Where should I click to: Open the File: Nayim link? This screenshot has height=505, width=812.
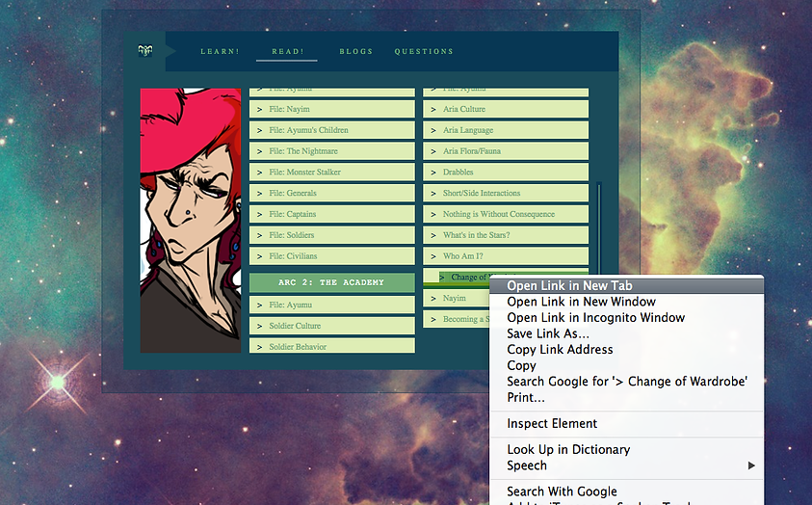(332, 109)
